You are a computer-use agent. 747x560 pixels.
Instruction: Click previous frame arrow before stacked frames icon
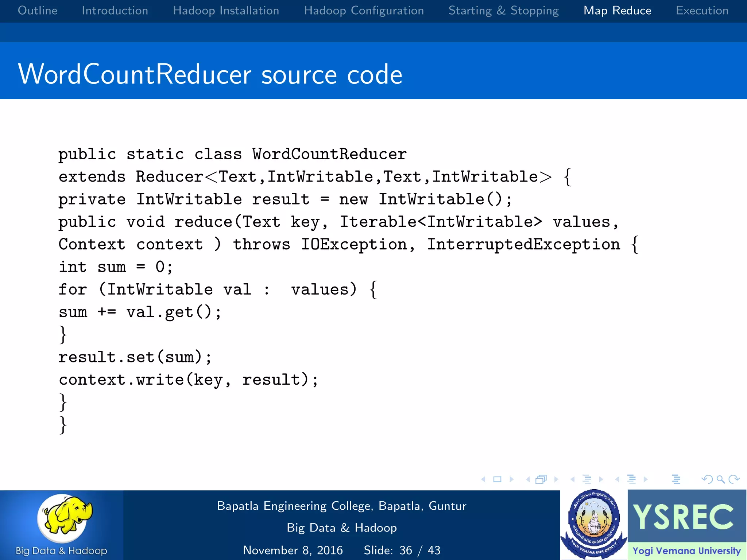point(528,479)
